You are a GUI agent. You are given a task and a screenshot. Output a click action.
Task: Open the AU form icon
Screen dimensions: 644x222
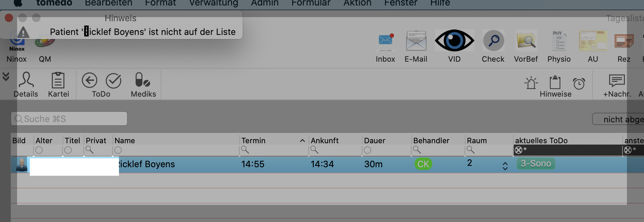click(x=593, y=41)
